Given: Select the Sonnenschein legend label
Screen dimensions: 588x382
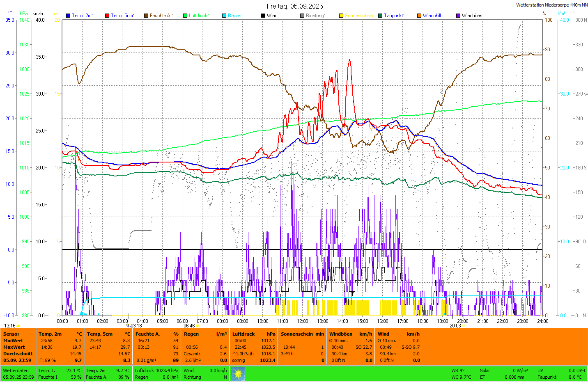Looking at the screenshot, I should (x=358, y=16).
